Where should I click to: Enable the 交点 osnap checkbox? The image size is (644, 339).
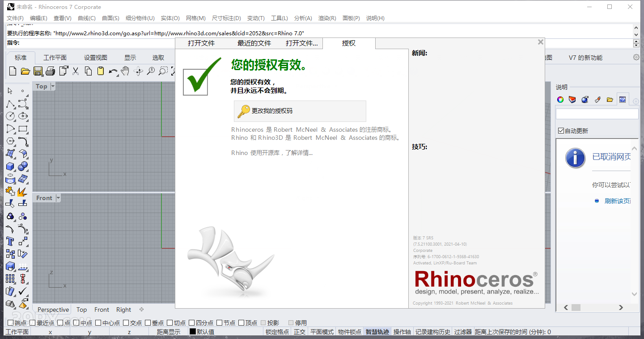click(x=126, y=322)
